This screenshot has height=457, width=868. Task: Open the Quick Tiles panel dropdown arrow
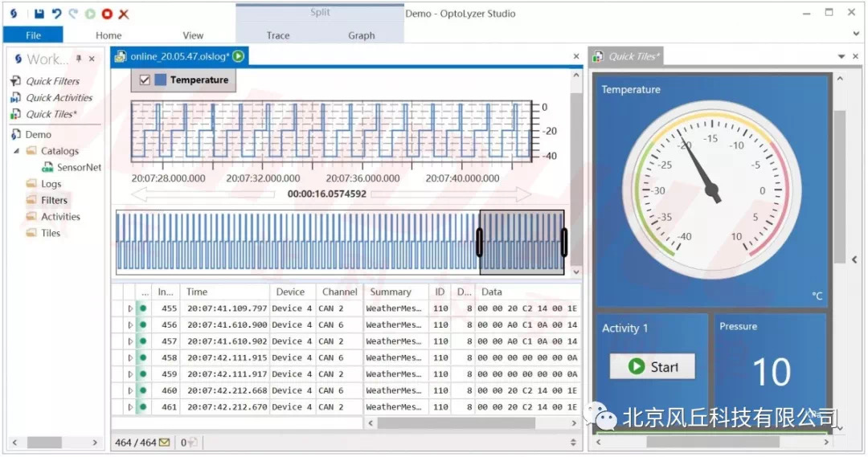(841, 56)
